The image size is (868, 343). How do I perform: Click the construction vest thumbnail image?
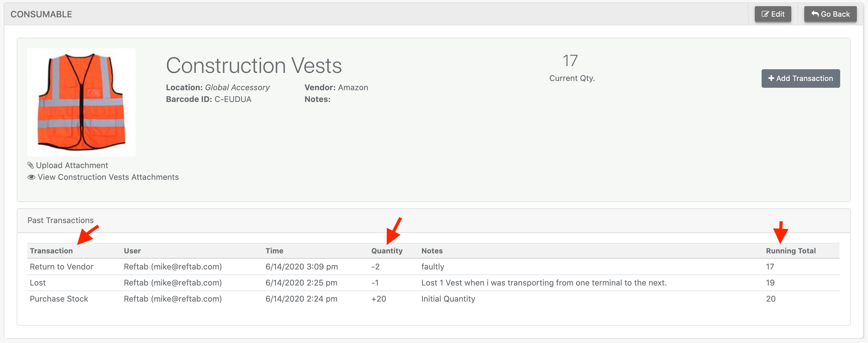81,102
